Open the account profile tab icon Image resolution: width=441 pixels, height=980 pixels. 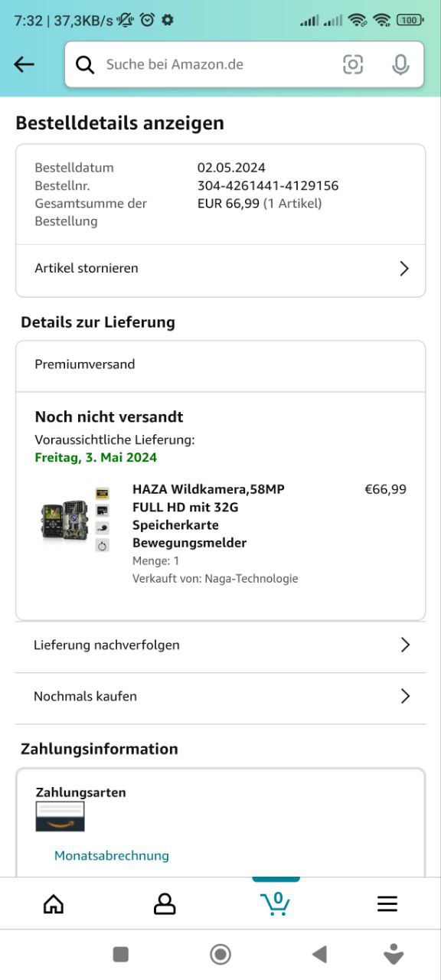click(x=165, y=904)
